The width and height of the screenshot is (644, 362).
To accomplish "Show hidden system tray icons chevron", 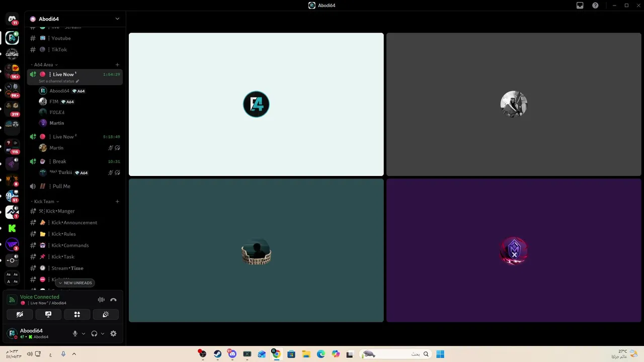I will tap(74, 354).
